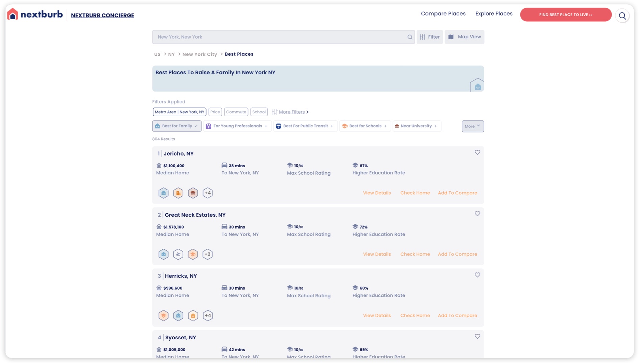Favorite Syosset, NY with the heart icon
This screenshot has height=364, width=639.
477,337
